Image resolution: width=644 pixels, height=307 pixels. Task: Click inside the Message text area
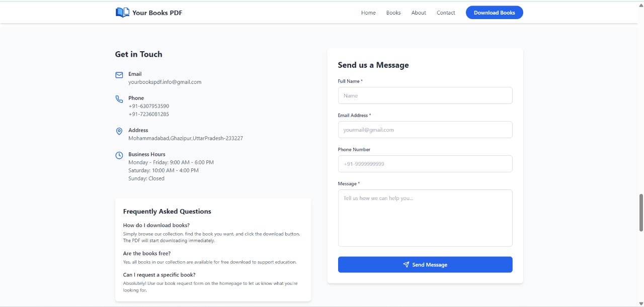425,218
